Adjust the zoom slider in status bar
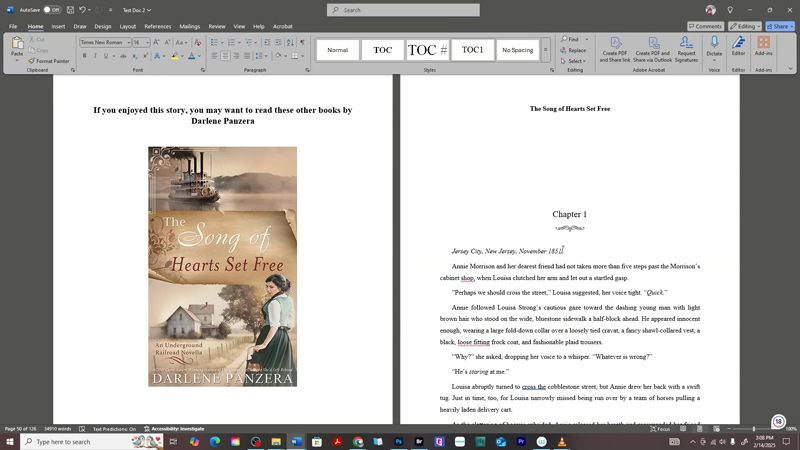The width and height of the screenshot is (800, 450). (x=754, y=429)
